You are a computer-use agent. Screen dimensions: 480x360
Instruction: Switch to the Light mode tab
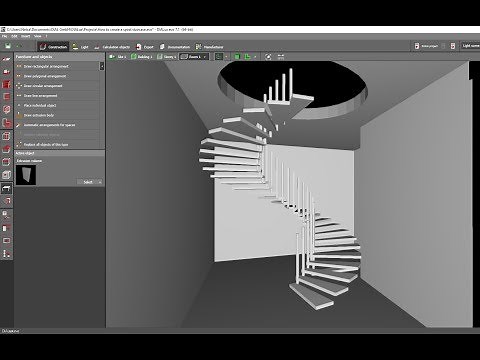coord(80,47)
